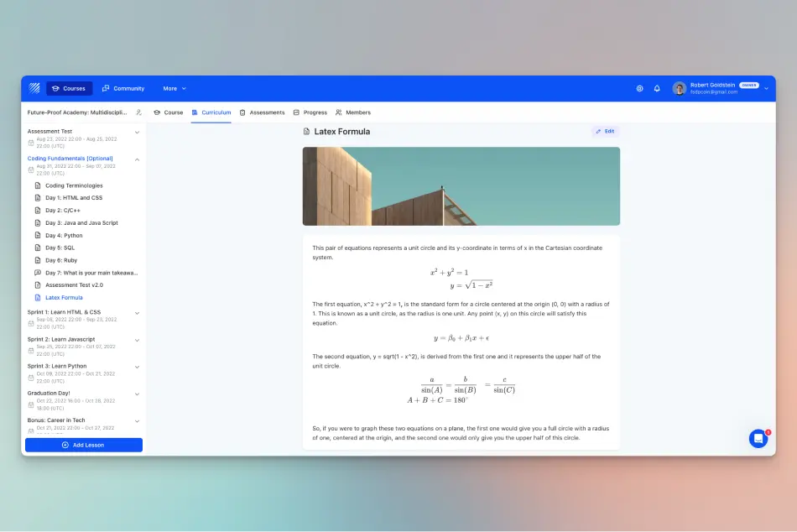
Task: Open the Assessment Test v2.0 lesson
Action: [74, 285]
